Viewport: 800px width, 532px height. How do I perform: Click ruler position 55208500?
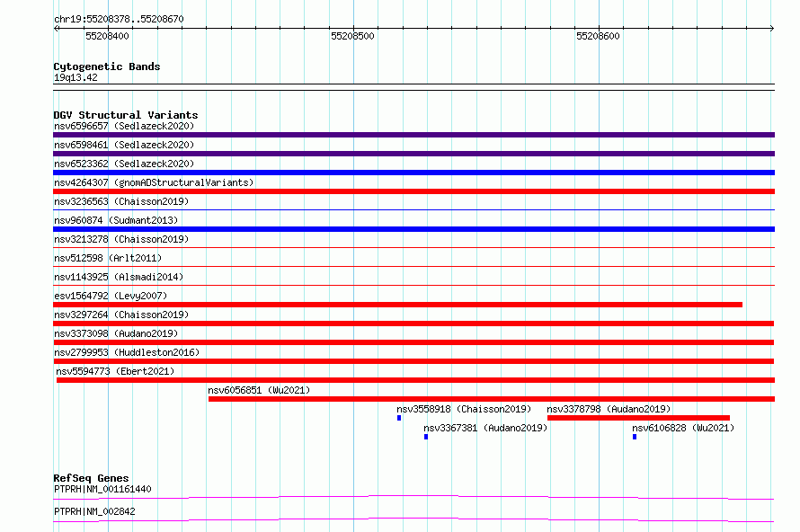point(352,36)
